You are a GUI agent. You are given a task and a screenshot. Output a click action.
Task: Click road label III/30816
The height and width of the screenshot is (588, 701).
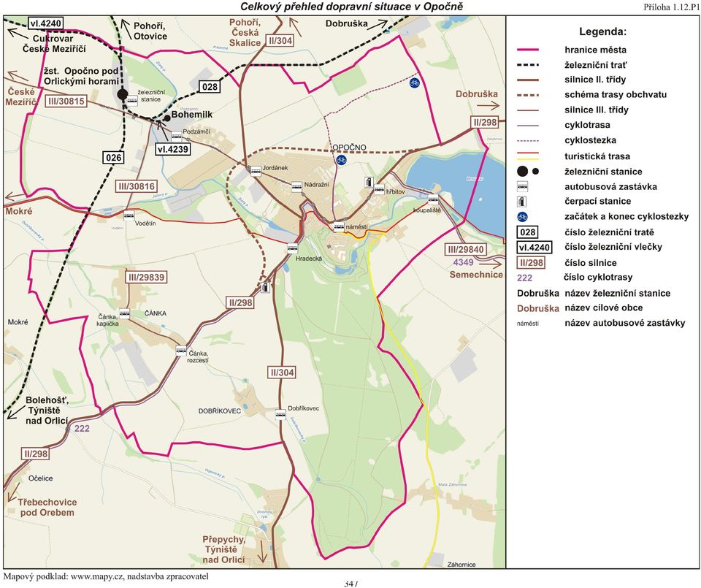click(x=137, y=186)
